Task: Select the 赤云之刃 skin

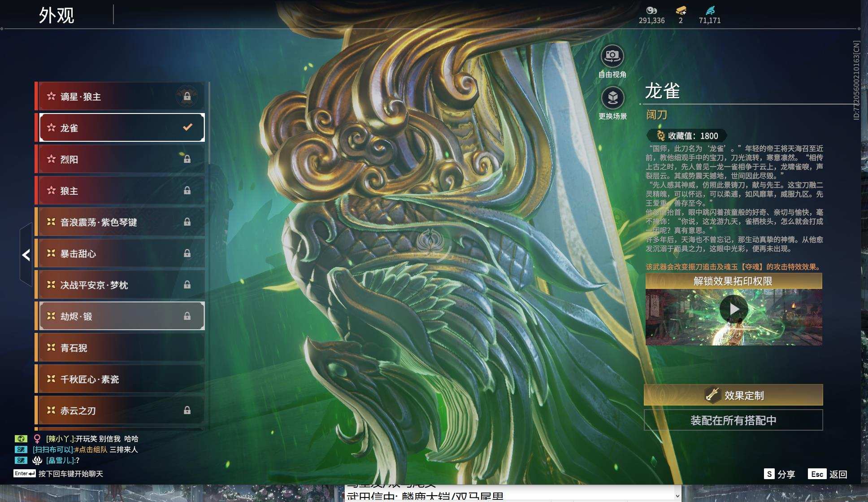Action: pyautogui.click(x=120, y=410)
